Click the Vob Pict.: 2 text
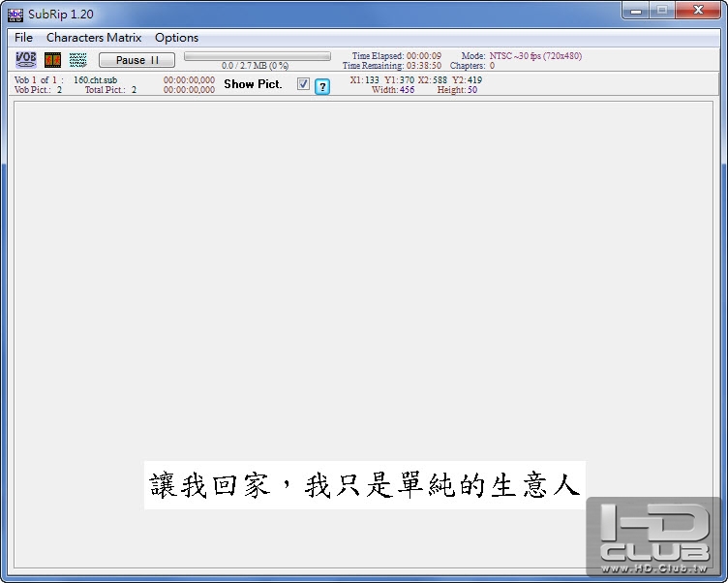The image size is (728, 583). point(38,90)
